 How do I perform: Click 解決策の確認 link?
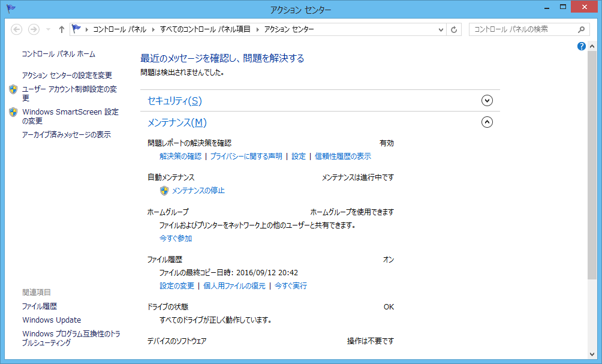tap(180, 157)
